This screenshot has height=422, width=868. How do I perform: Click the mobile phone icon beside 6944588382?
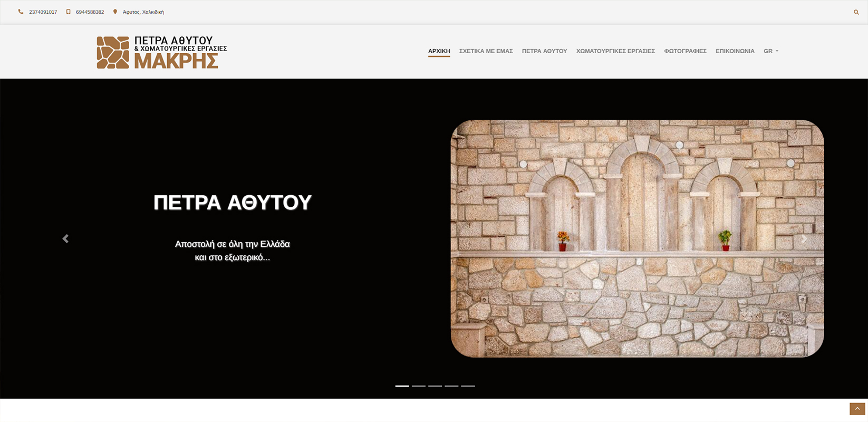tap(68, 12)
